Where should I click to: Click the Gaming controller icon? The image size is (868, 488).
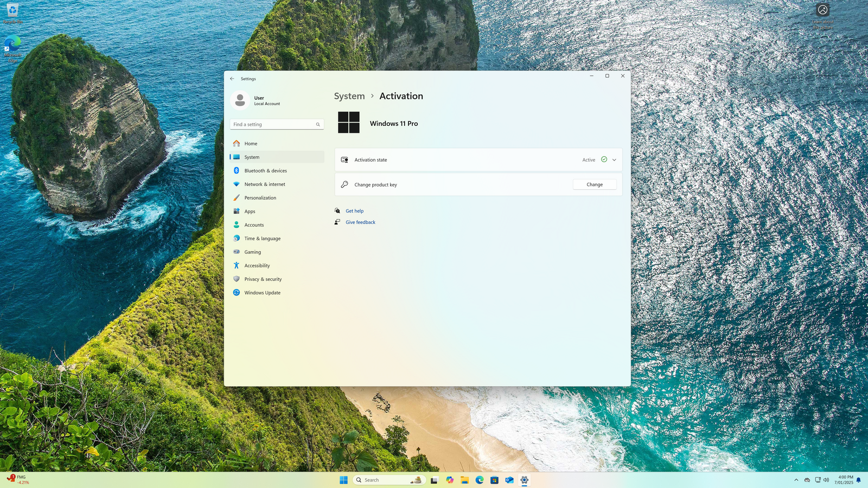(x=237, y=252)
